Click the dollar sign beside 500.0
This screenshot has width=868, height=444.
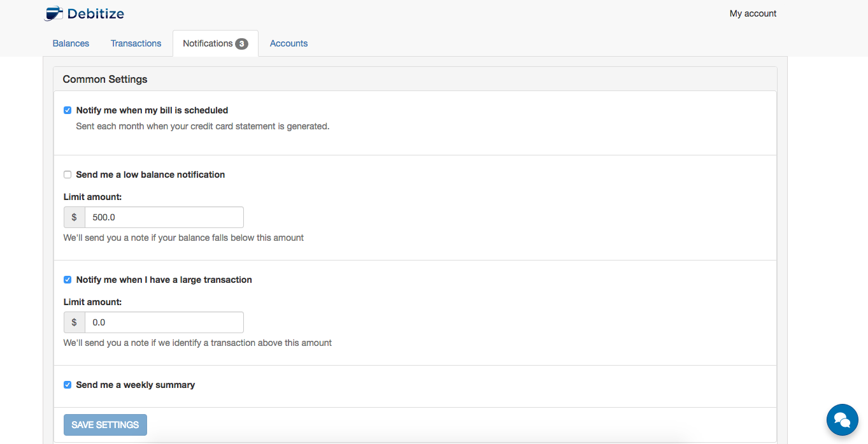point(74,217)
